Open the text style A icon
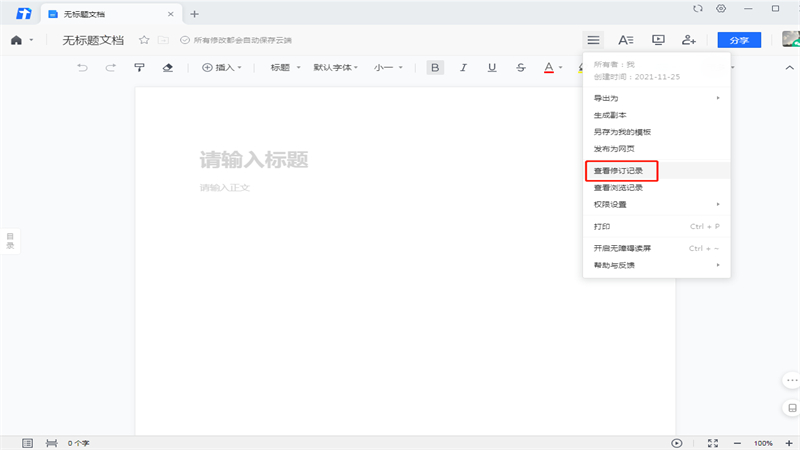 click(626, 40)
